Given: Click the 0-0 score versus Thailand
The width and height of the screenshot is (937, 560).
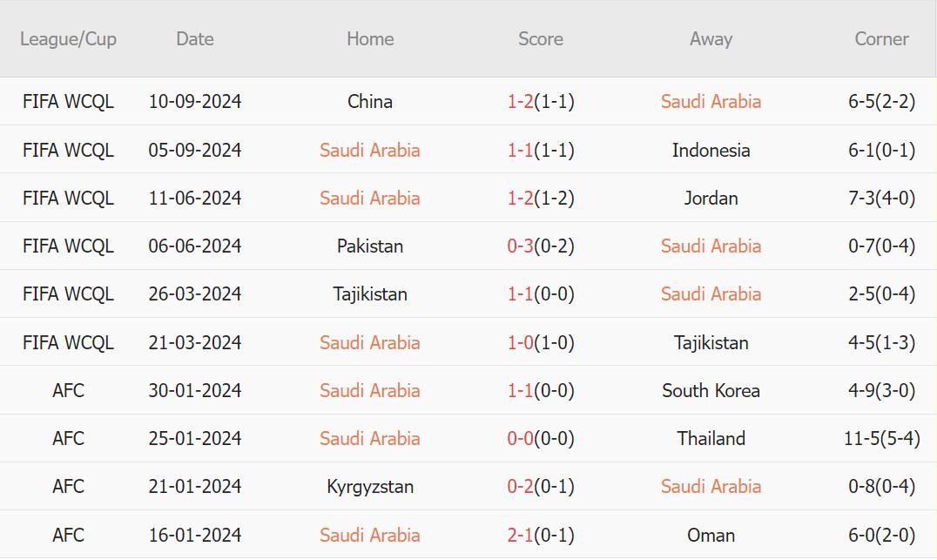Looking at the screenshot, I should point(521,439).
